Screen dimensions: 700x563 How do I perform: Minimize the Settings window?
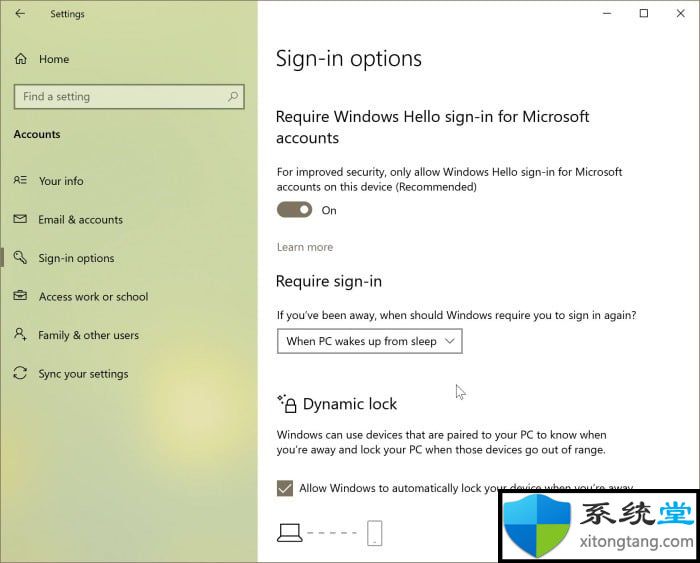tap(607, 13)
